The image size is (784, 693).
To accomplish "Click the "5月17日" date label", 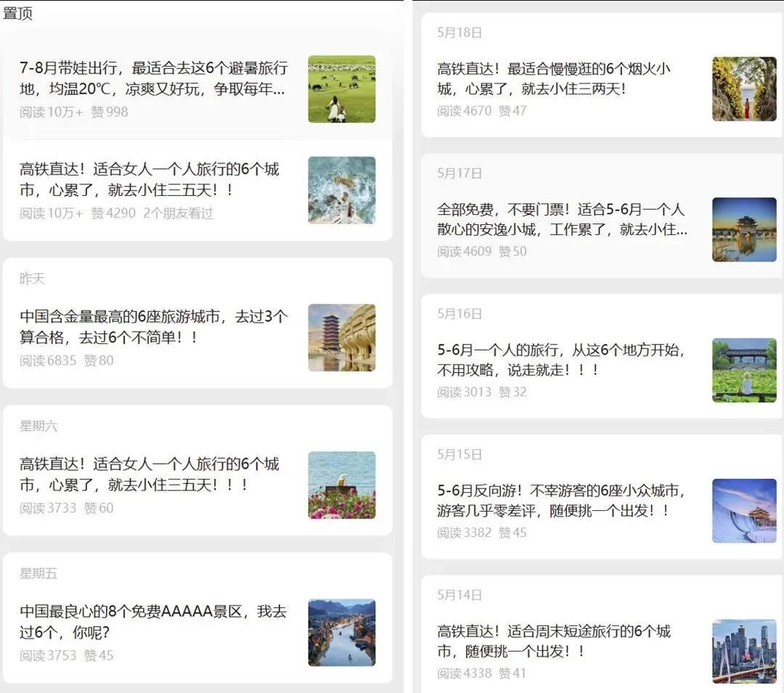I will coord(460,173).
